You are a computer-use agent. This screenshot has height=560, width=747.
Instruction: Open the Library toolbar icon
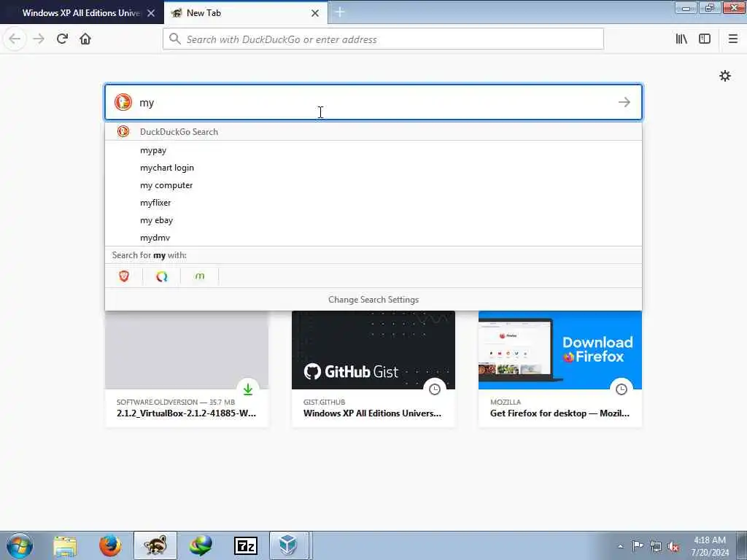click(x=681, y=39)
